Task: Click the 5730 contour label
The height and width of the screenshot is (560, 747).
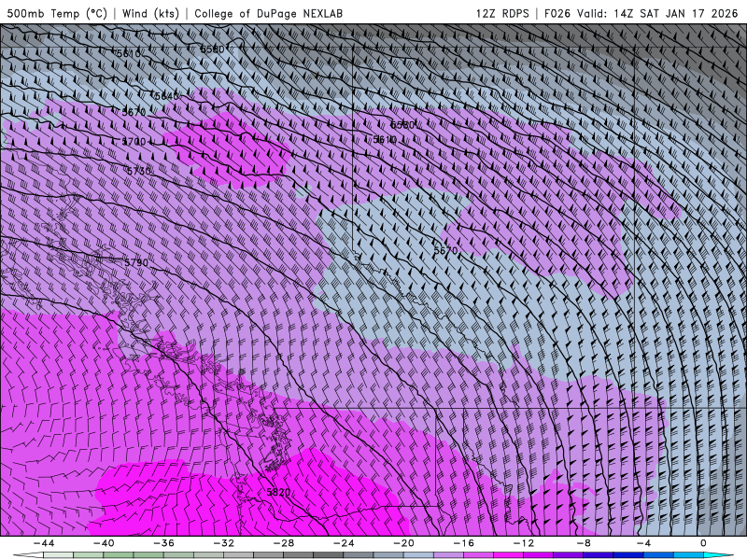Action: [139, 171]
